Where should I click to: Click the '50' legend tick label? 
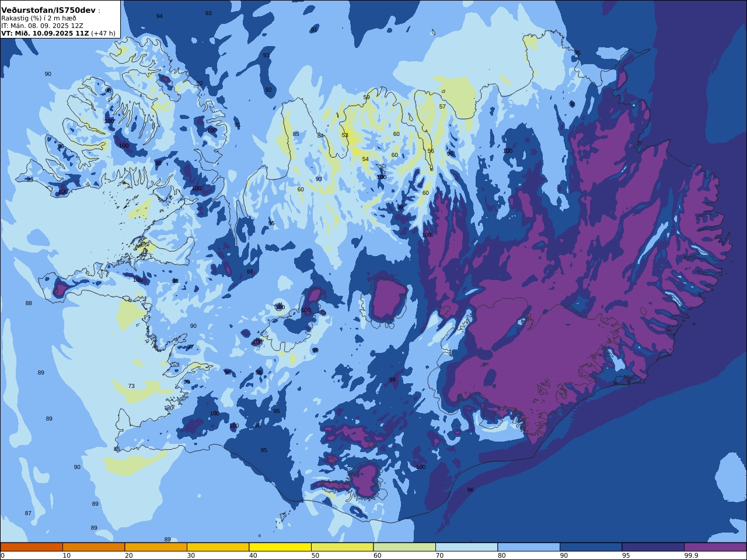coord(315,555)
